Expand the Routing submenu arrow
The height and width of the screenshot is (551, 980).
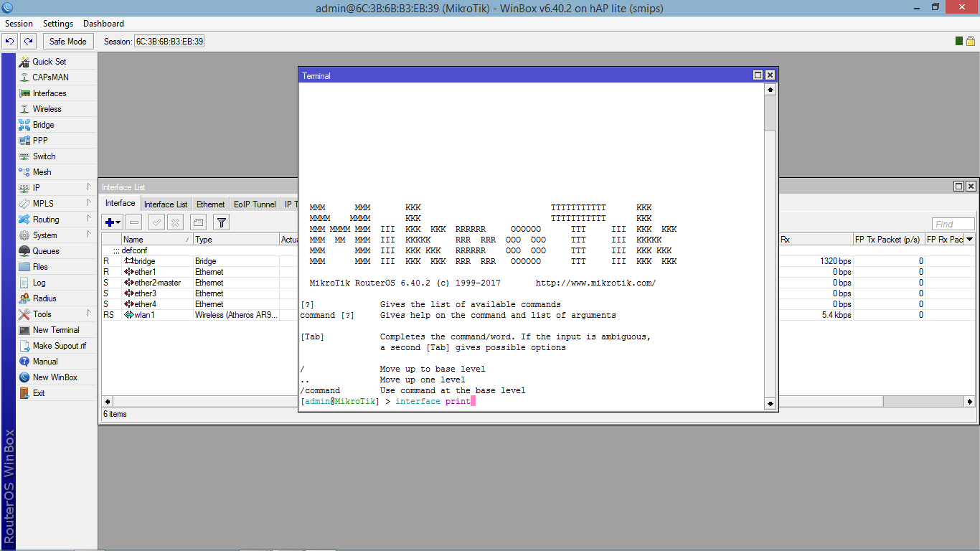click(x=89, y=220)
